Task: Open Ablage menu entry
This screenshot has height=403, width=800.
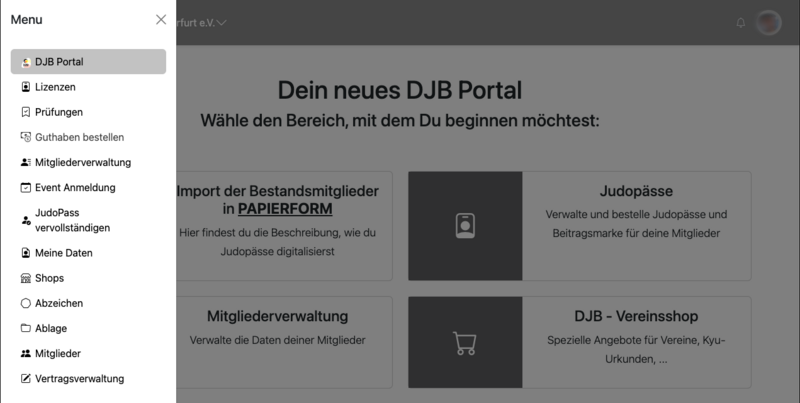Action: pos(88,328)
